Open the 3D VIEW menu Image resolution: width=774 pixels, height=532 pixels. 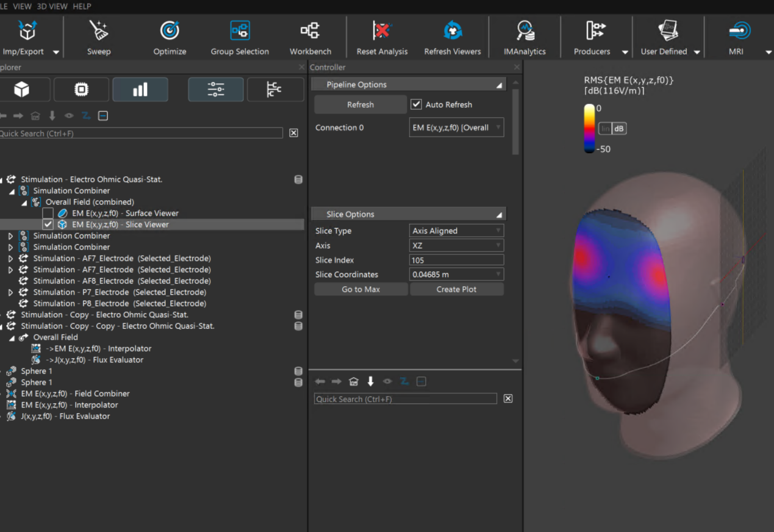click(53, 6)
